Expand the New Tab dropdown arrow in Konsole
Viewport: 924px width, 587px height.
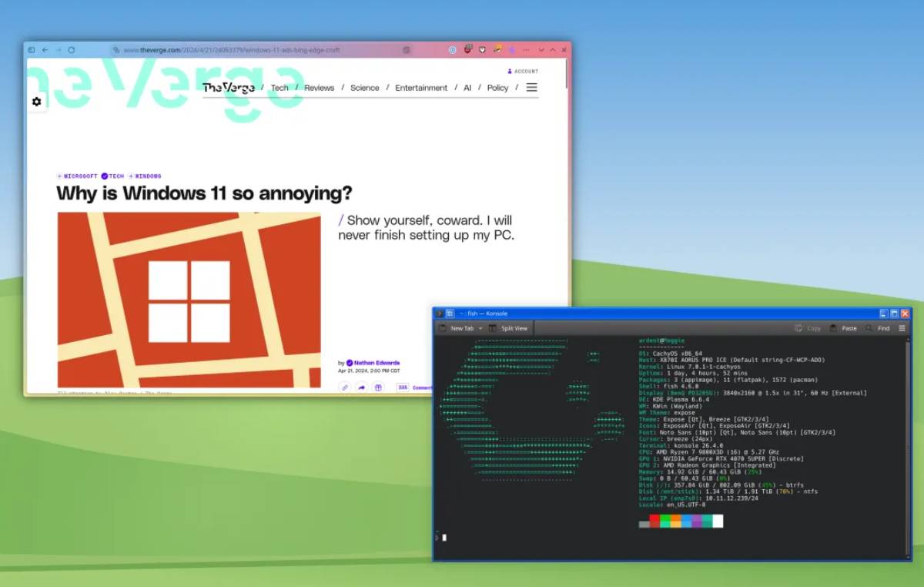pos(480,328)
